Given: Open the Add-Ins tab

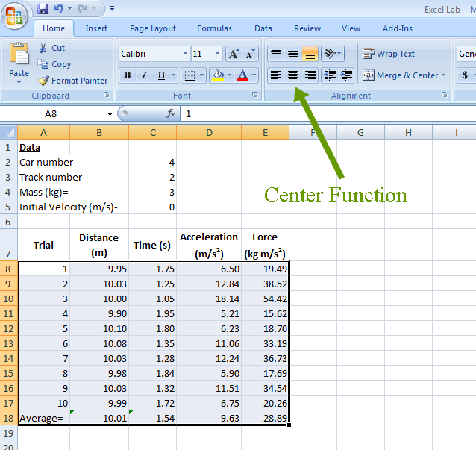Looking at the screenshot, I should point(398,28).
